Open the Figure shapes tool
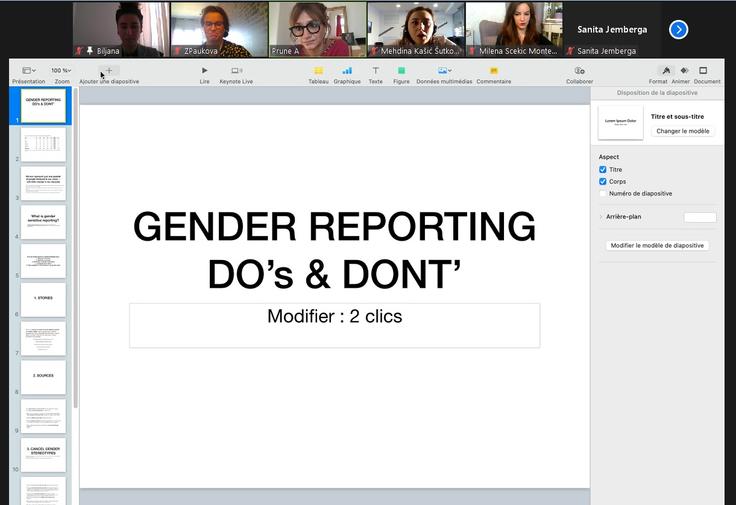 point(401,71)
